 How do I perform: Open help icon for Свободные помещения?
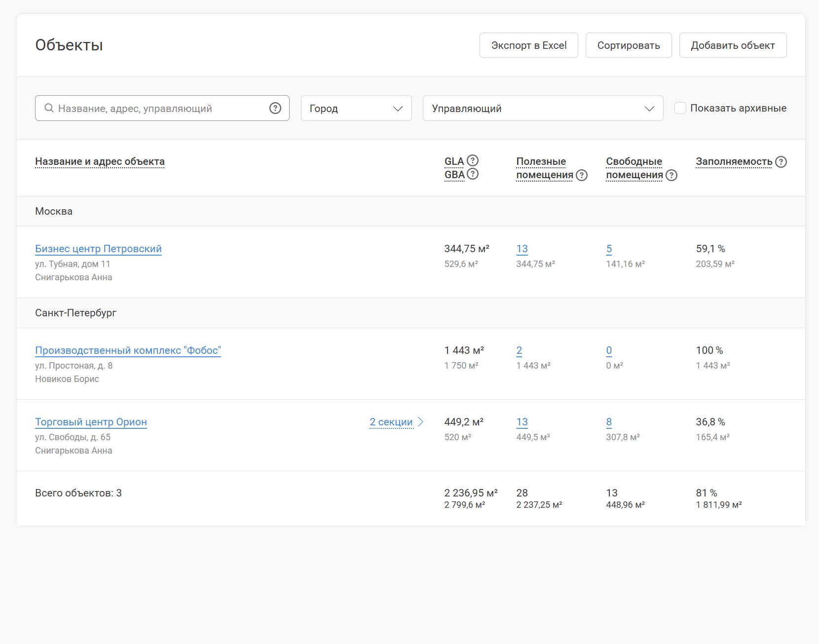[671, 175]
